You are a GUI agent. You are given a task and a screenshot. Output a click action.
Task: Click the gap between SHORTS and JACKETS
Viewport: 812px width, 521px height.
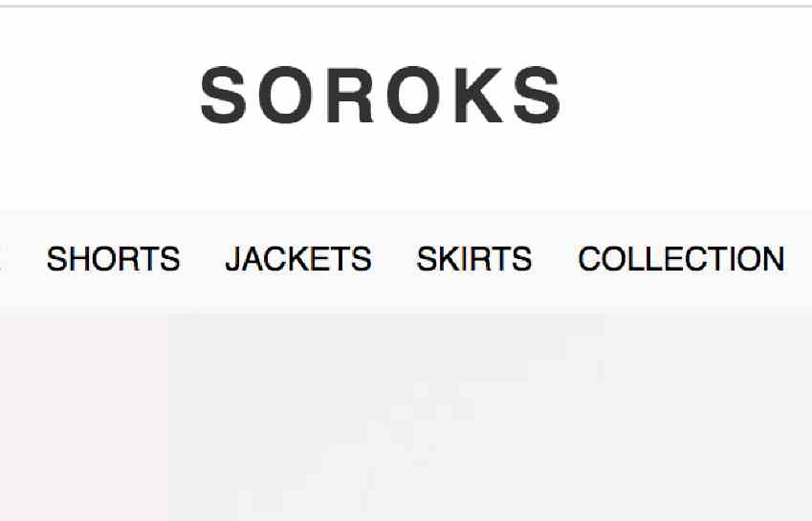tap(203, 259)
